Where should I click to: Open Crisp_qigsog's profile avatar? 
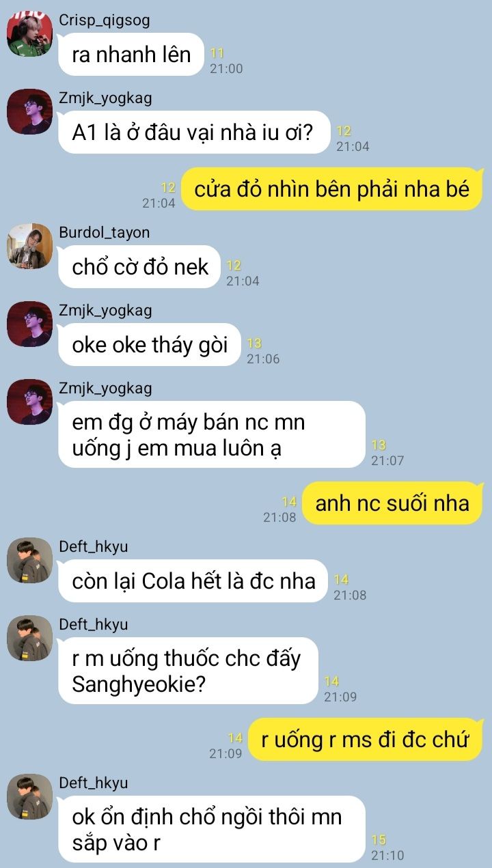pyautogui.click(x=29, y=34)
